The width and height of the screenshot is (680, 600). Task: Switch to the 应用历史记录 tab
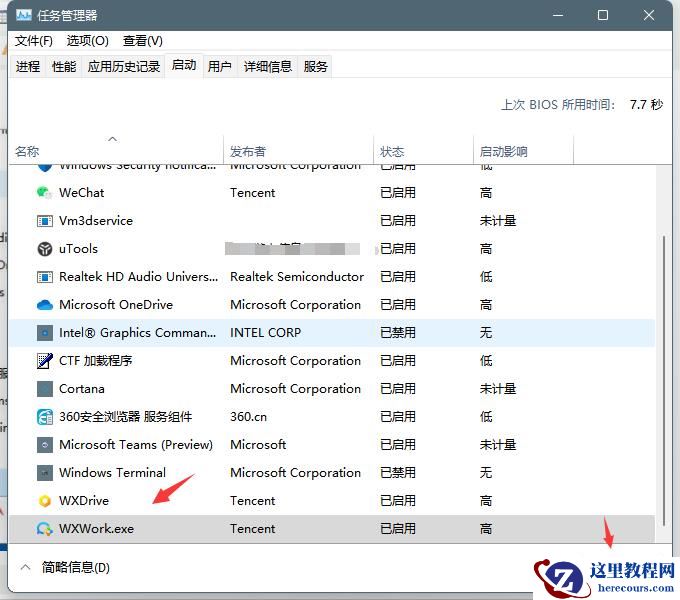[x=124, y=66]
